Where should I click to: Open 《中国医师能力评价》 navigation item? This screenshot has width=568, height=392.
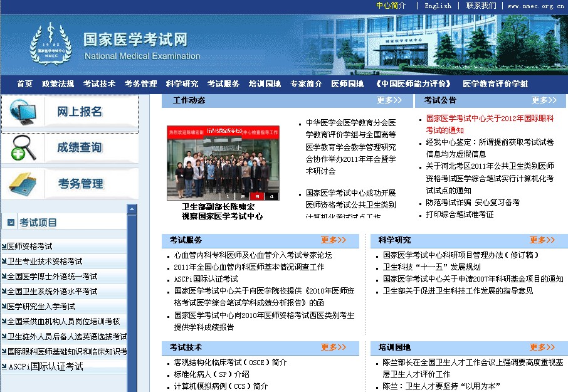(413, 84)
